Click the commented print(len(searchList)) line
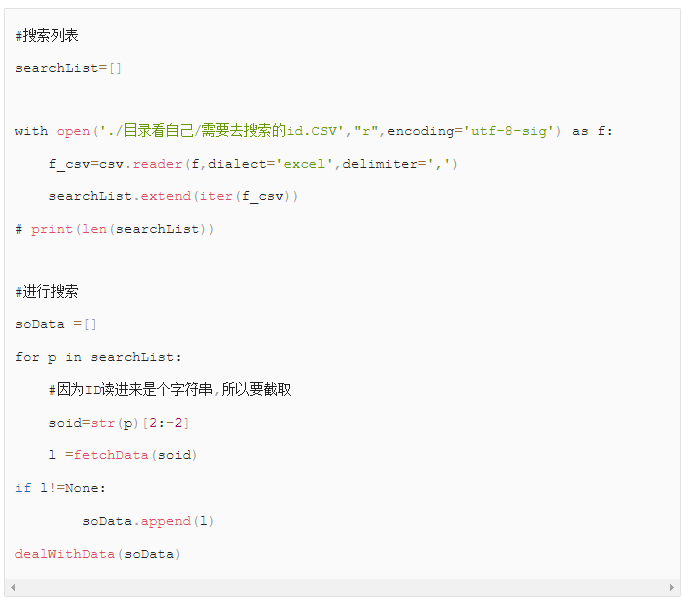 115,229
